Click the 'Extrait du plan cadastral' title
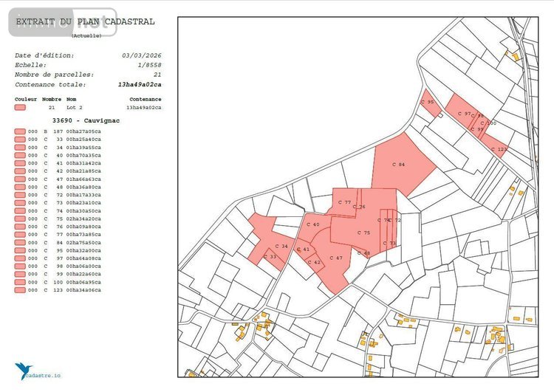 pos(85,22)
